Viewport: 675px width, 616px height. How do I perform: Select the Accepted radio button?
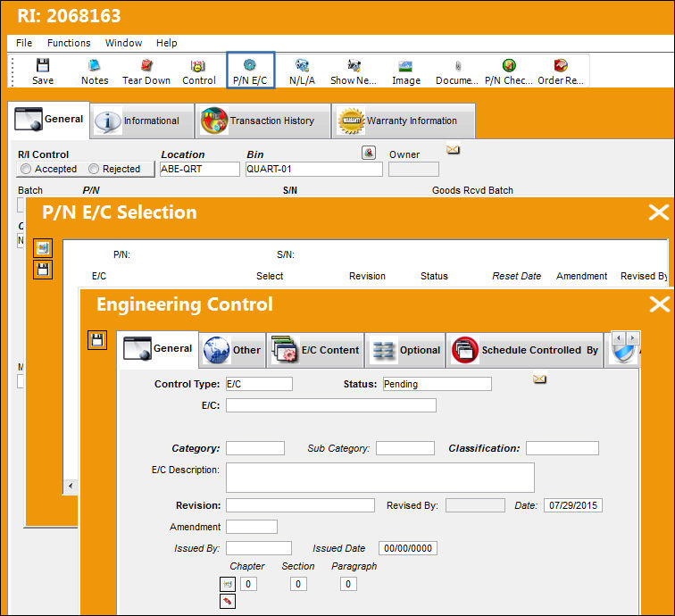click(26, 169)
